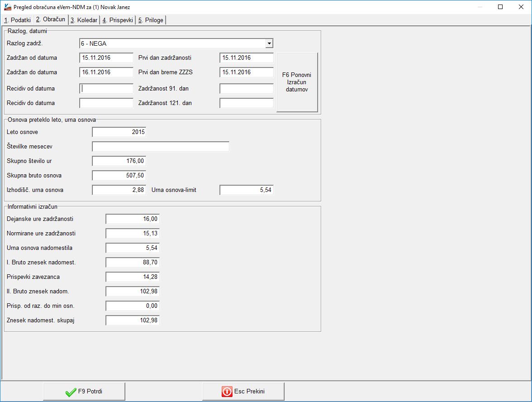Click the I. Bruto znesek nadomest. field
Image resolution: width=532 pixels, height=402 pixels.
pos(133,263)
